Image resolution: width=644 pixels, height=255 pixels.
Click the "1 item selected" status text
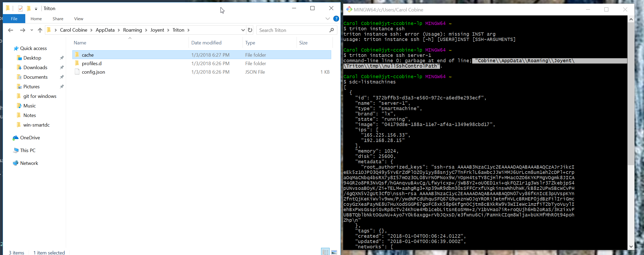[49, 253]
